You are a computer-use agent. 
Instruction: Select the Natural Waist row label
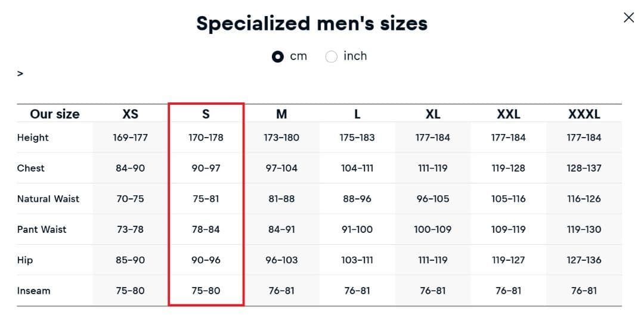point(48,199)
